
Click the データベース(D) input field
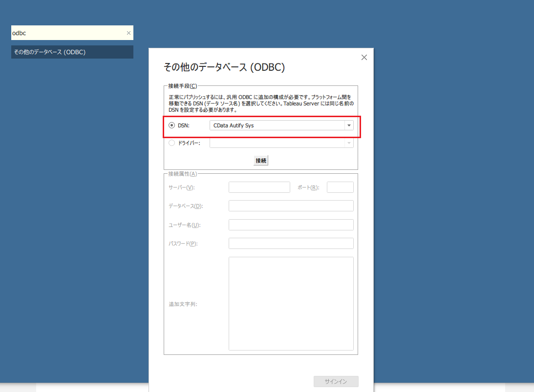point(291,206)
